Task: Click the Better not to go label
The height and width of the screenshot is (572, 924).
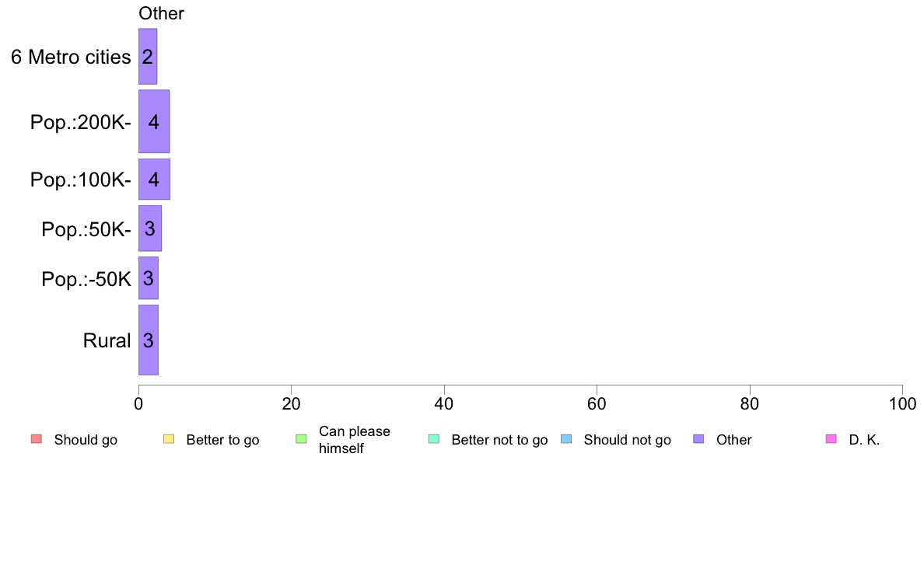Action: coord(499,440)
